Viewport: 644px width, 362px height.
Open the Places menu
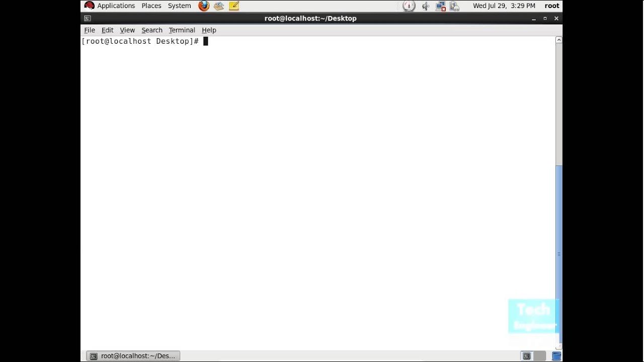tap(151, 6)
